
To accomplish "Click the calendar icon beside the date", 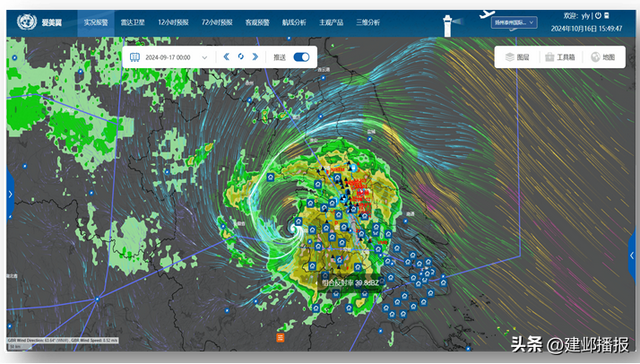I will 135,57.
